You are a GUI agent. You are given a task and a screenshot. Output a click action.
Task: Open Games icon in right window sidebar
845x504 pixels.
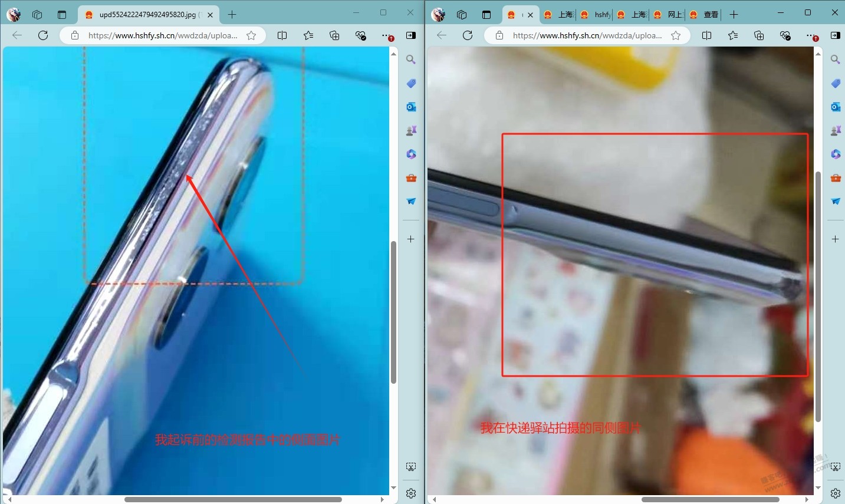click(836, 130)
